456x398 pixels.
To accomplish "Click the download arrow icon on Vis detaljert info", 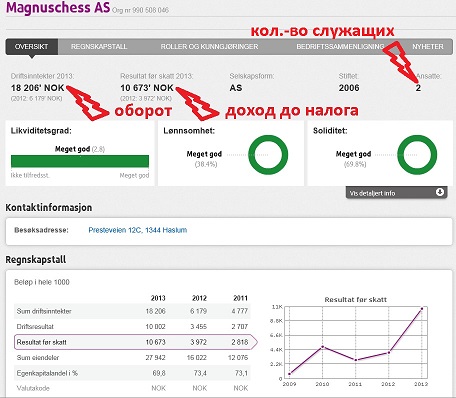I will [x=440, y=192].
